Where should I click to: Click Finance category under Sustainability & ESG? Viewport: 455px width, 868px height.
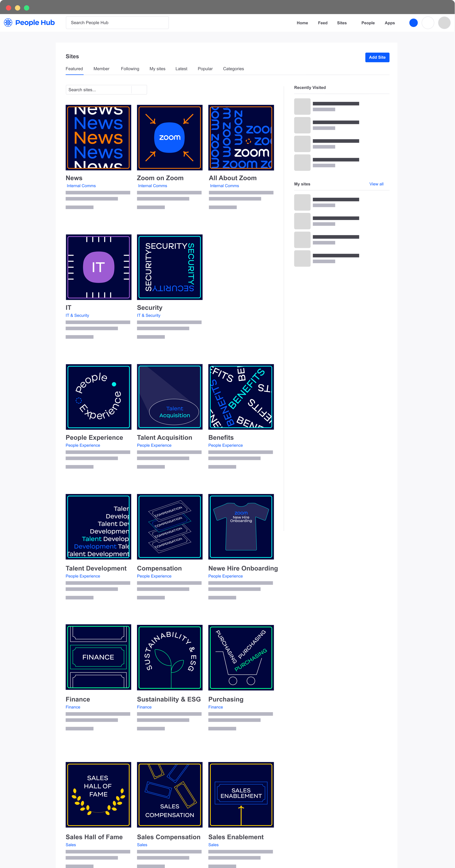click(x=144, y=707)
